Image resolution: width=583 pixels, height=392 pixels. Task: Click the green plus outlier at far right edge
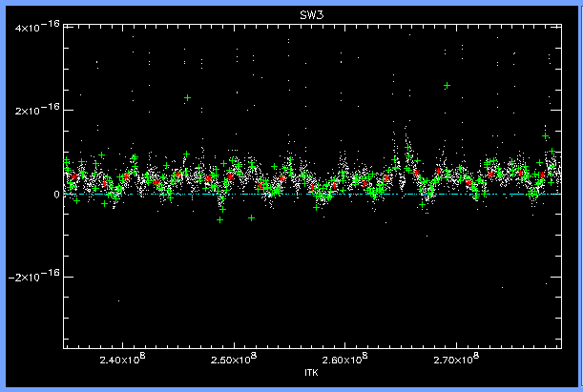pos(546,136)
